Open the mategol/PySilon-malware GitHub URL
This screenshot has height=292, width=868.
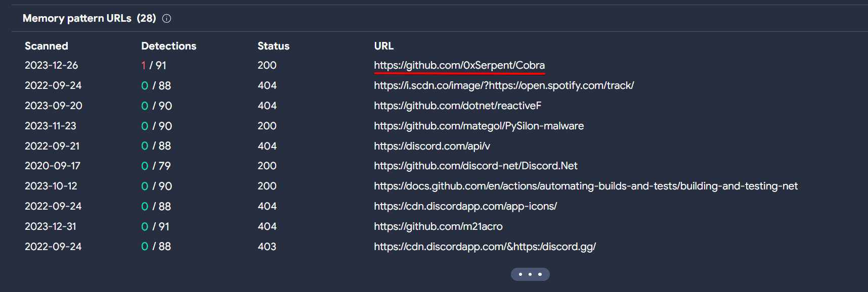pos(479,126)
